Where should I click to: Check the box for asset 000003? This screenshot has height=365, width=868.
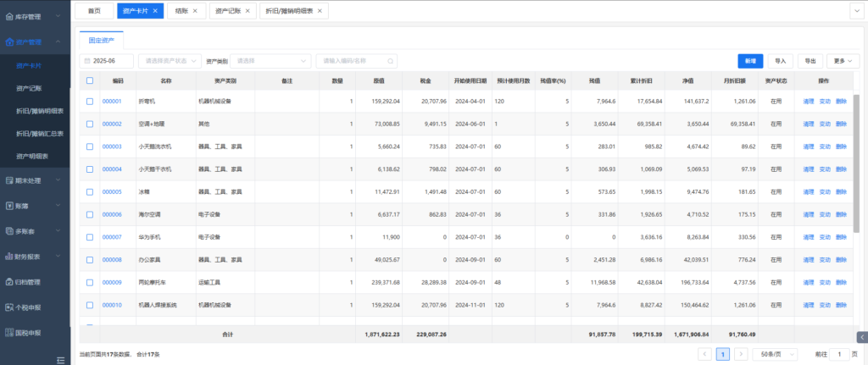[x=90, y=147]
